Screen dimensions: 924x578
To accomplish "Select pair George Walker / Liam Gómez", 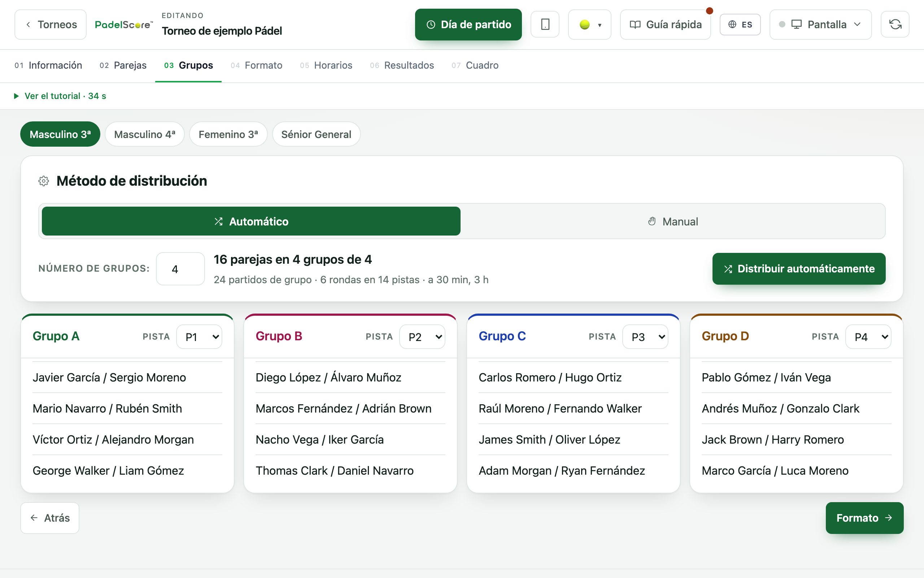I will coord(127,471).
